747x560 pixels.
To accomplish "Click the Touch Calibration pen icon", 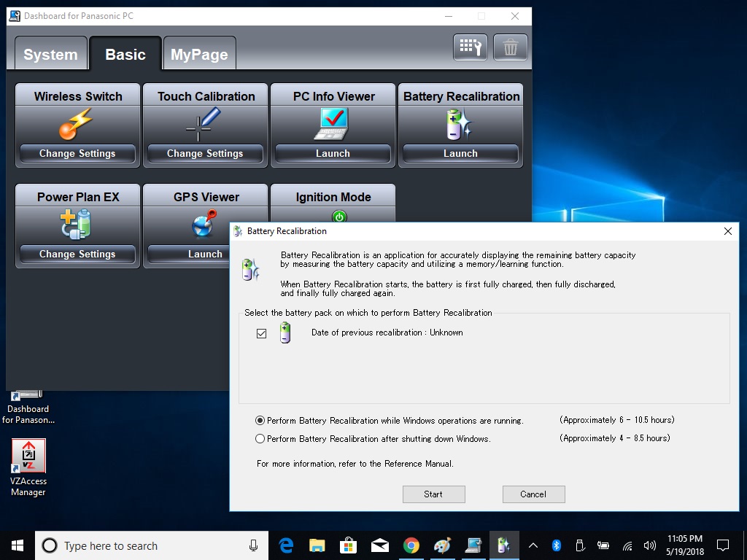I will 204,124.
